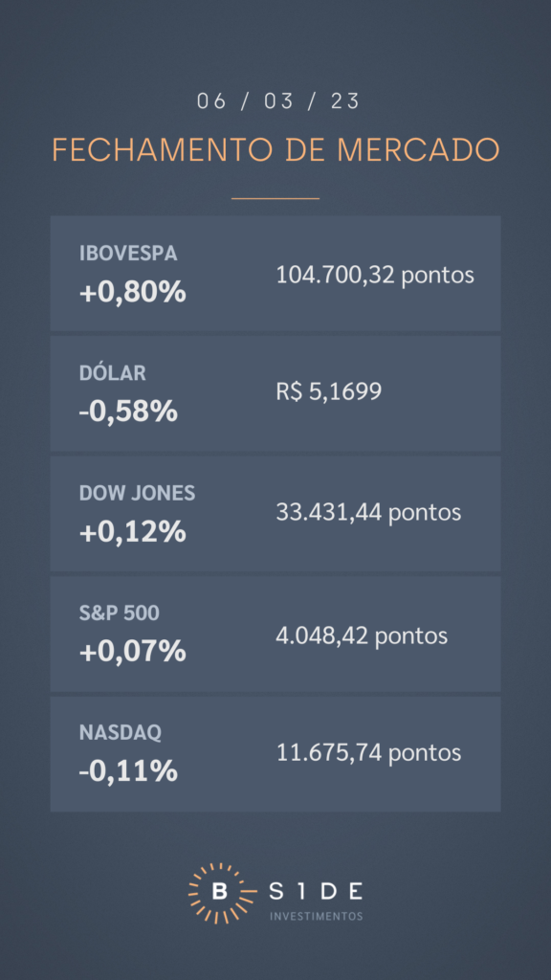Image resolution: width=551 pixels, height=980 pixels.
Task: Select the -0,58% dollar change
Action: (128, 412)
